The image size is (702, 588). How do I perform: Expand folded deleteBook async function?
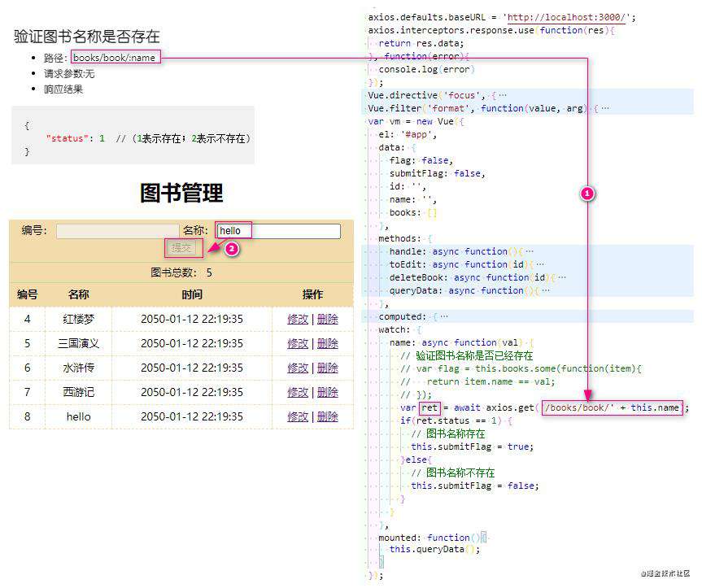(562, 277)
